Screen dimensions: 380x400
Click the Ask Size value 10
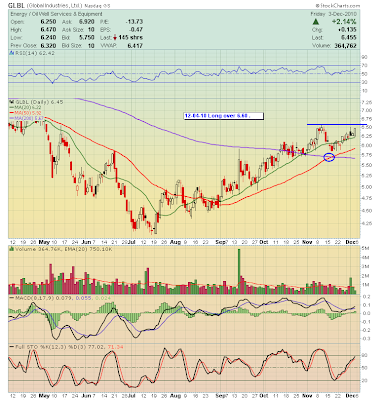(x=91, y=30)
